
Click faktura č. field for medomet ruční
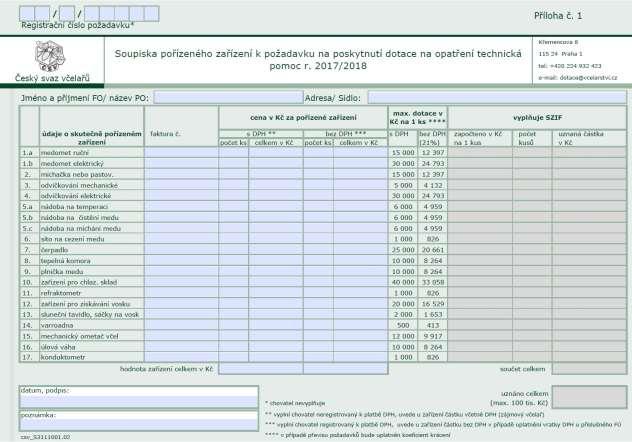pyautogui.click(x=181, y=153)
